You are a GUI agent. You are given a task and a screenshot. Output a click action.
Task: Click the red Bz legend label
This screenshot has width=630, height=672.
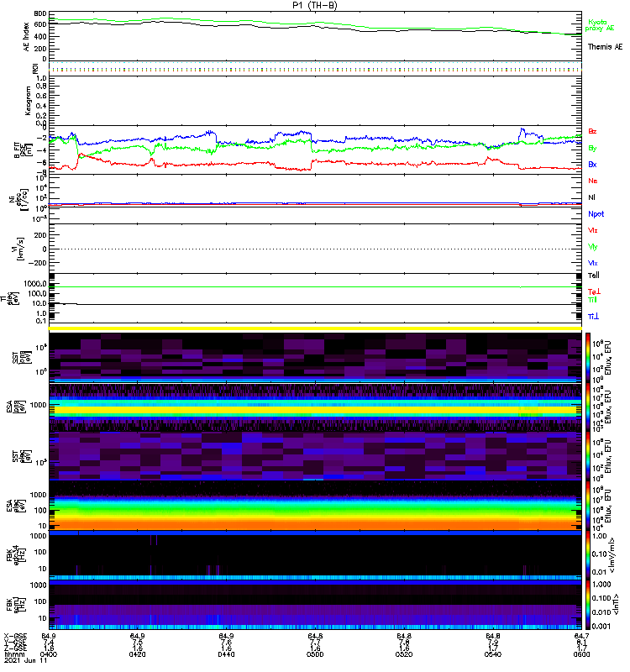pos(592,132)
